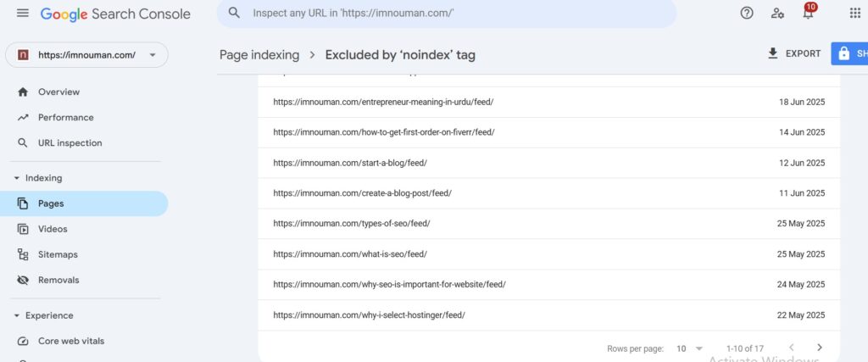Open the Removals tool
The height and width of the screenshot is (362, 868).
tap(58, 280)
